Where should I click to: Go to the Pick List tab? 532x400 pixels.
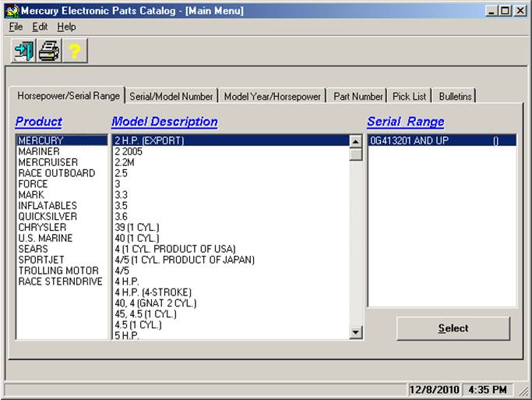(x=409, y=97)
